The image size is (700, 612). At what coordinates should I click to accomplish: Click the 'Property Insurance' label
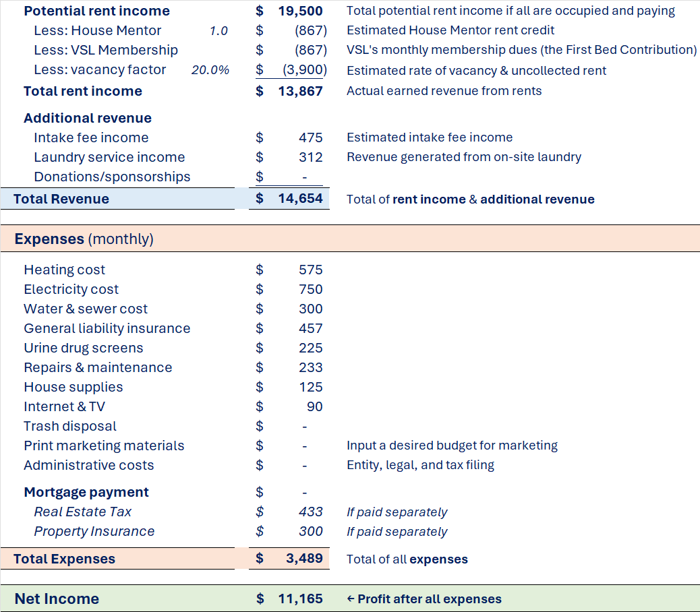[94, 531]
